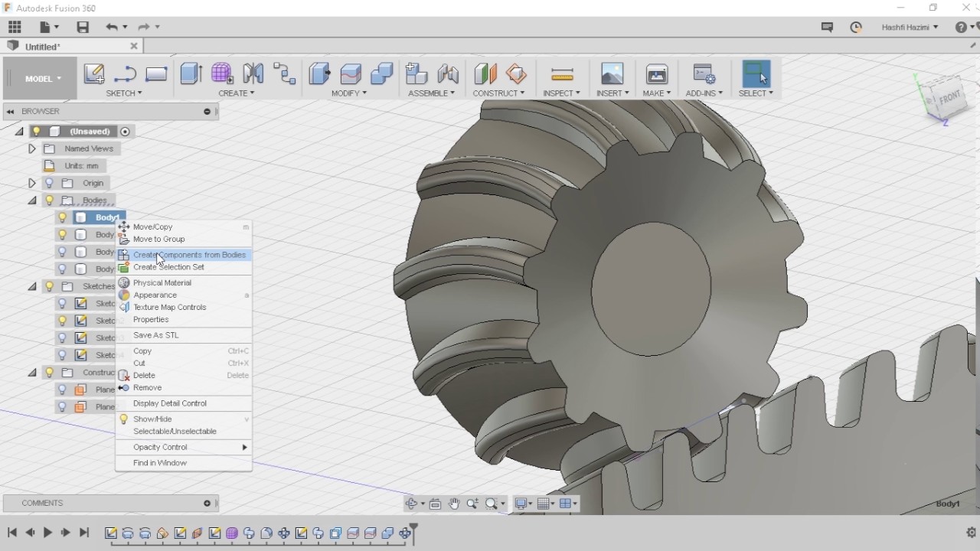Screen dimensions: 980x551
Task: Toggle visibility of Body1
Action: pos(63,217)
